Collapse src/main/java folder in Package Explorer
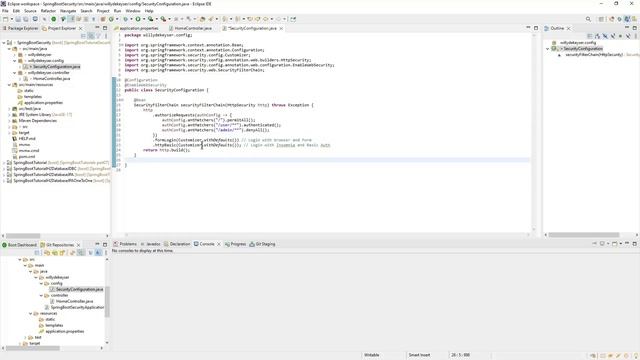The width and height of the screenshot is (640, 360). coord(9,49)
